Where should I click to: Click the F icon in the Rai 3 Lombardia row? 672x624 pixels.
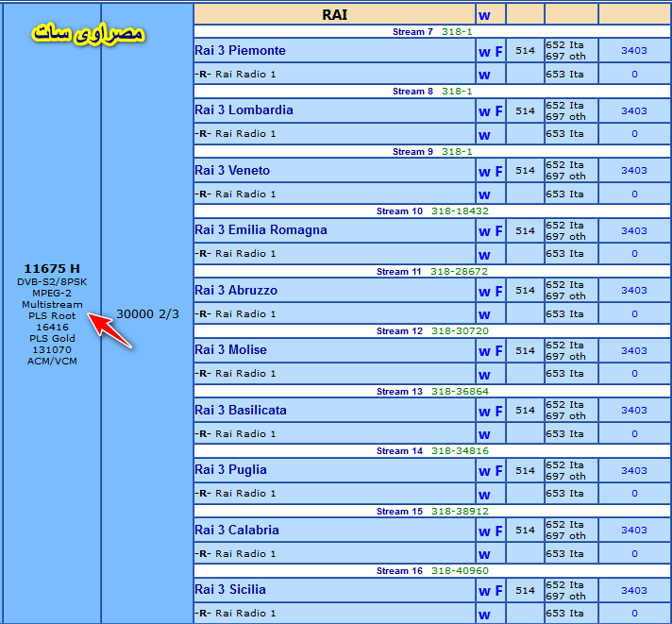click(498, 111)
